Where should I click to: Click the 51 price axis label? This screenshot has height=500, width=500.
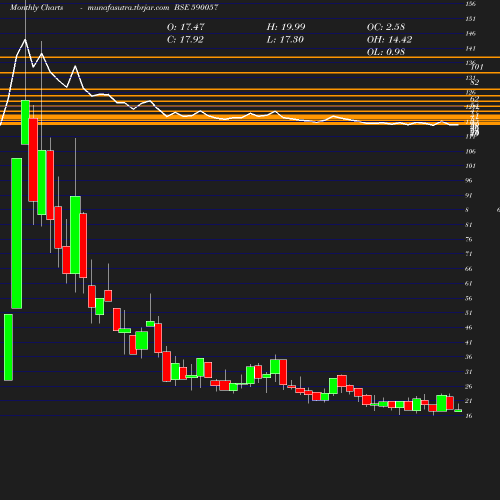point(469,313)
